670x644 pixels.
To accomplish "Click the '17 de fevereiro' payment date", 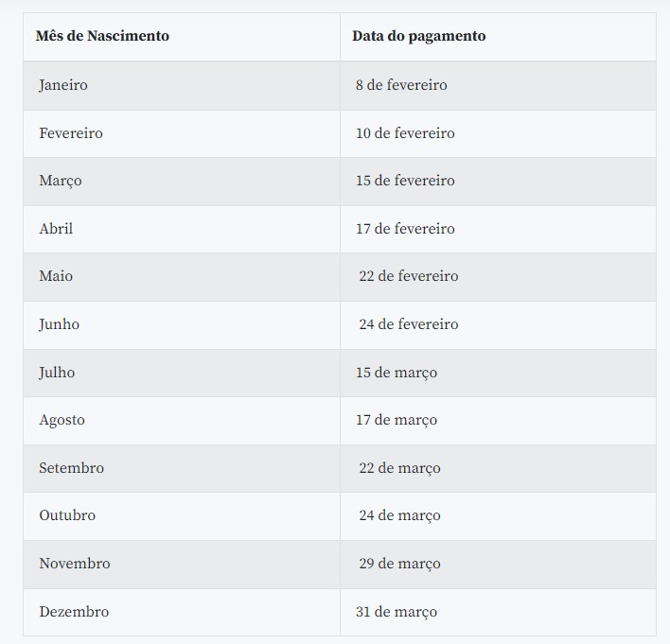I will point(405,229).
